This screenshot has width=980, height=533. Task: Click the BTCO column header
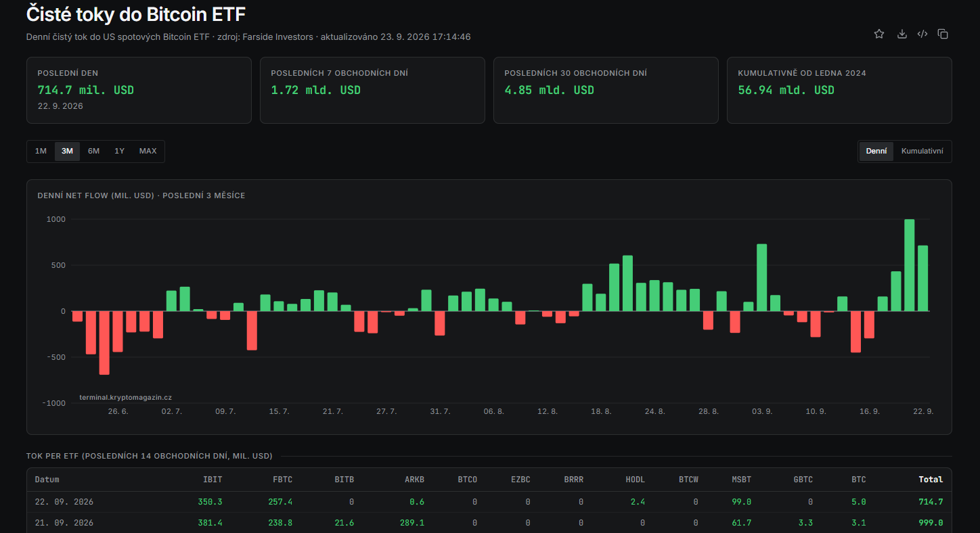pos(467,480)
